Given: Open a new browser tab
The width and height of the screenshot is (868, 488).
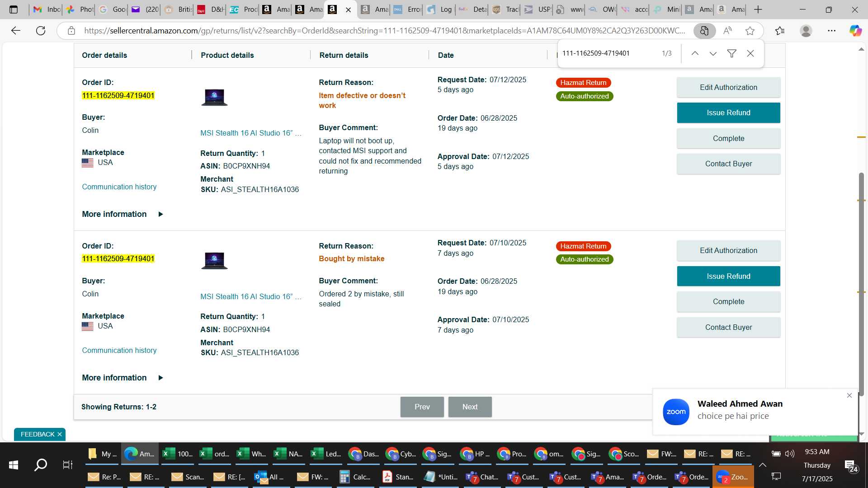Looking at the screenshot, I should click(x=758, y=9).
